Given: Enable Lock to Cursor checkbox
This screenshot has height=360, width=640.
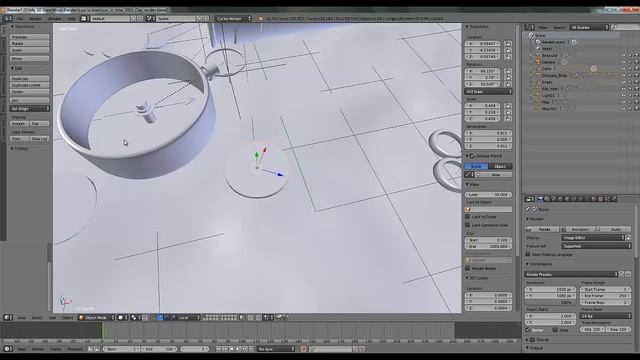Looking at the screenshot, I should pyautogui.click(x=468, y=217).
